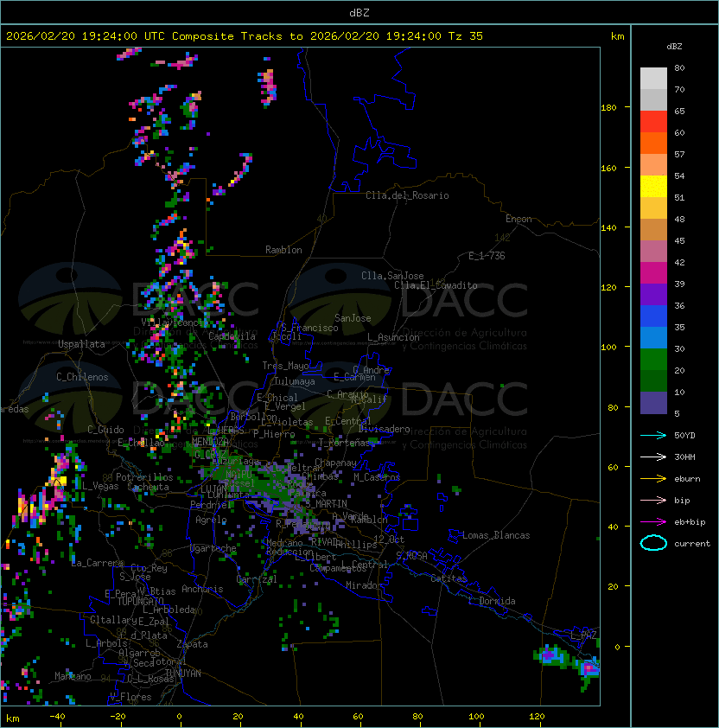The image size is (719, 728).
Task: Click the 'S_MARTIN' map label
Action: tap(327, 504)
